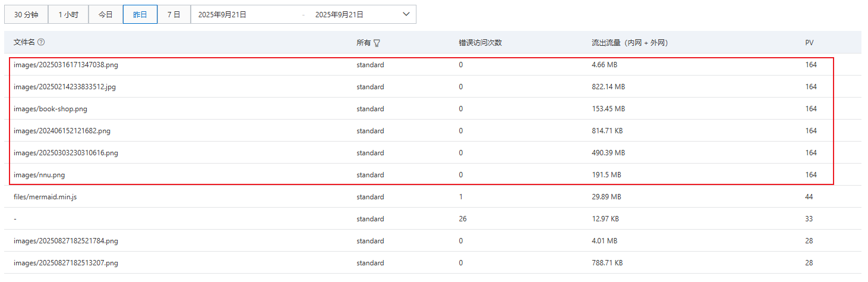This screenshot has height=282, width=868.
Task: Select the 昨日 time range
Action: [140, 14]
